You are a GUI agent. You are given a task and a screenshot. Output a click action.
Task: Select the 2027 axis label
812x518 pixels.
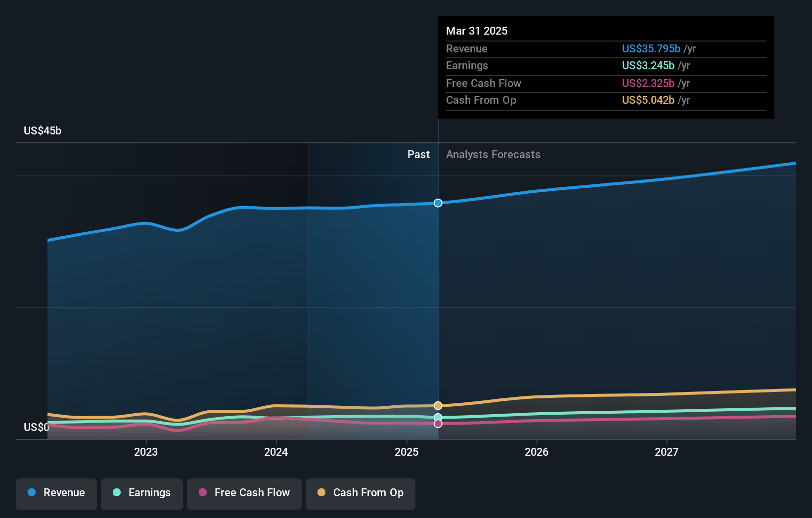(x=667, y=452)
